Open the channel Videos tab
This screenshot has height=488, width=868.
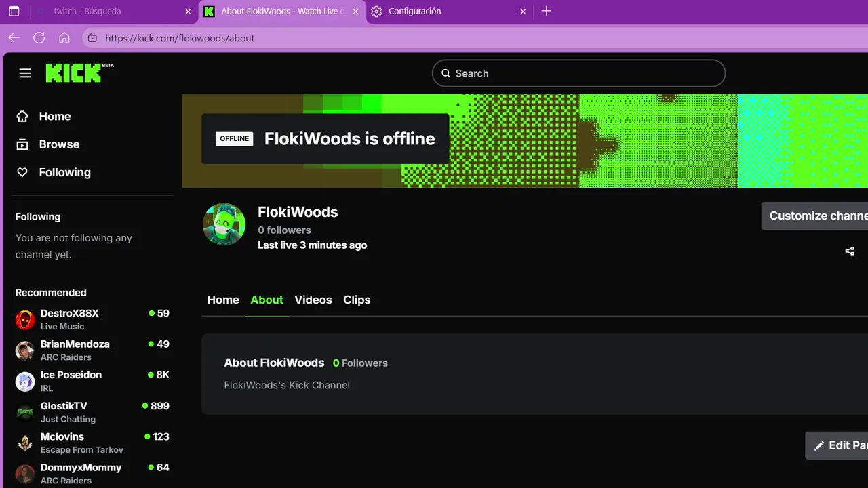pyautogui.click(x=313, y=300)
